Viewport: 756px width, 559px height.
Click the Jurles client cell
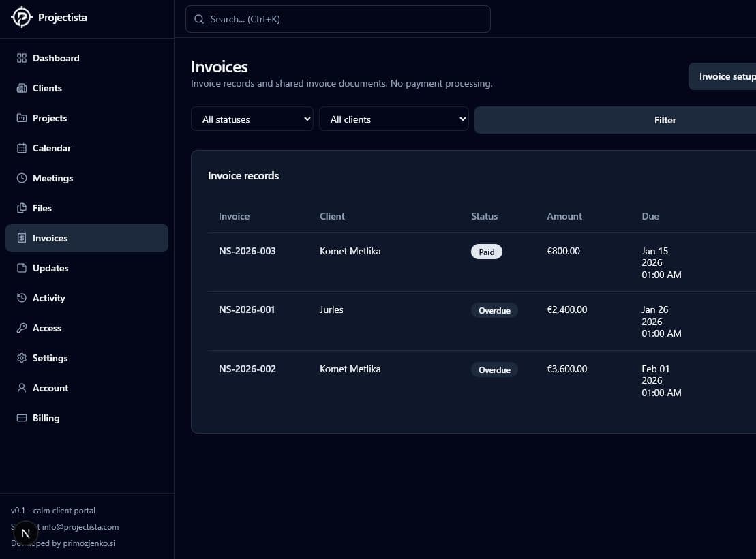[x=332, y=309]
